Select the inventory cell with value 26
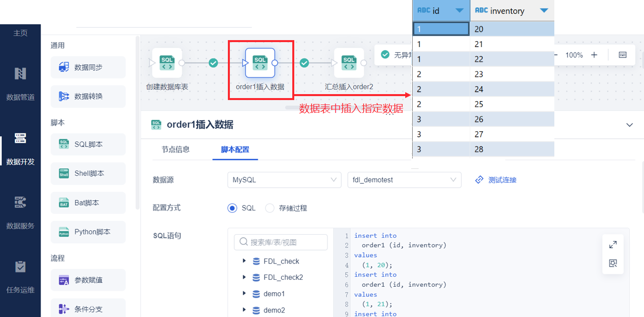 [512, 119]
